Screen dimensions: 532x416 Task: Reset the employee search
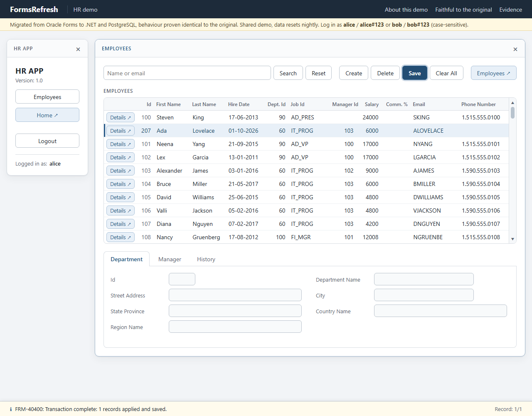(318, 73)
